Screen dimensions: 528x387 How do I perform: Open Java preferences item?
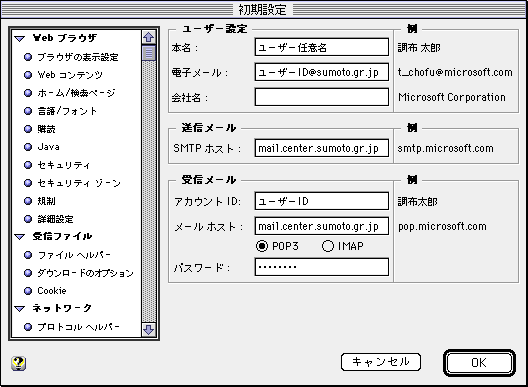(x=48, y=147)
